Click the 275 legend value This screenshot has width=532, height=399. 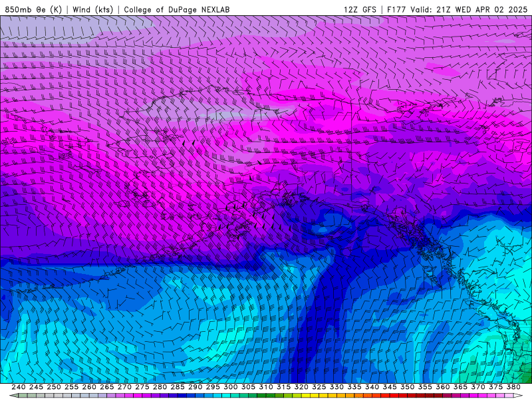tap(142, 387)
